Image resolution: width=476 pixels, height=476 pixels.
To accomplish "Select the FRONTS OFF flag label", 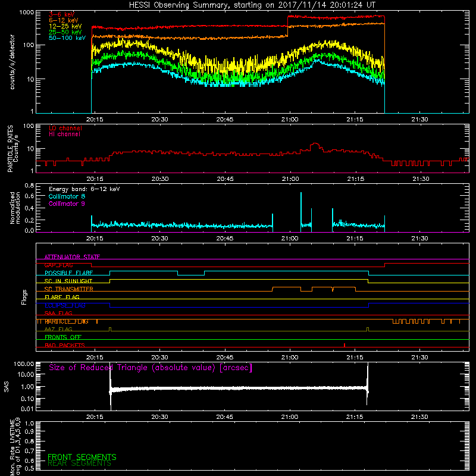I will (x=63, y=337).
